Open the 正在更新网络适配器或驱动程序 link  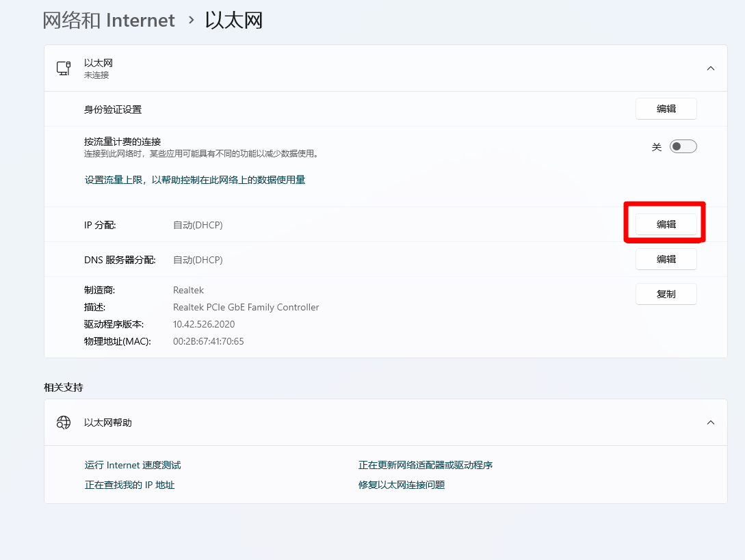425,465
